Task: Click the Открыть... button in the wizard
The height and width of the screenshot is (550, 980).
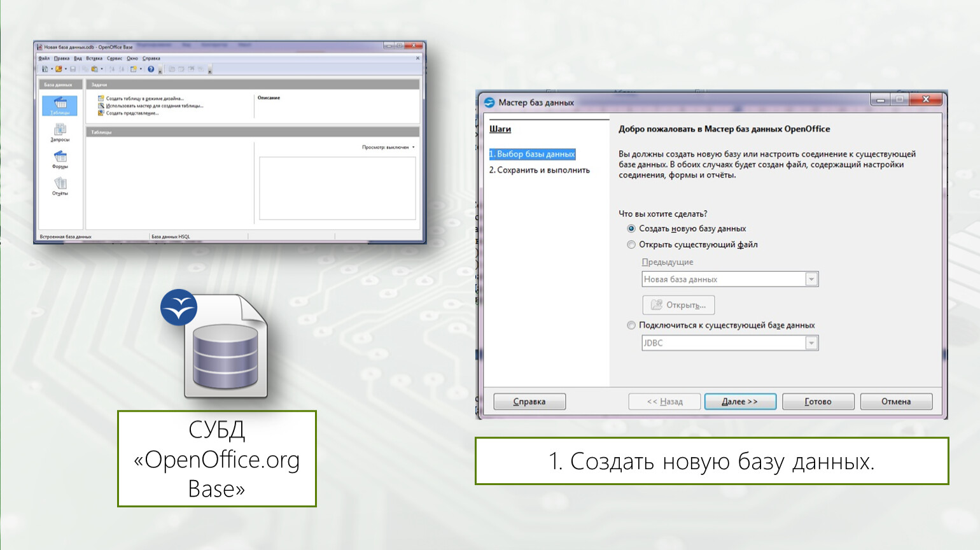Action: point(678,305)
